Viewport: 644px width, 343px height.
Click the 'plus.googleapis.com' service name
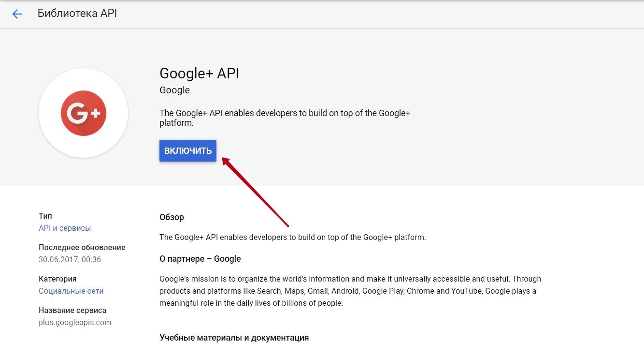(x=75, y=322)
